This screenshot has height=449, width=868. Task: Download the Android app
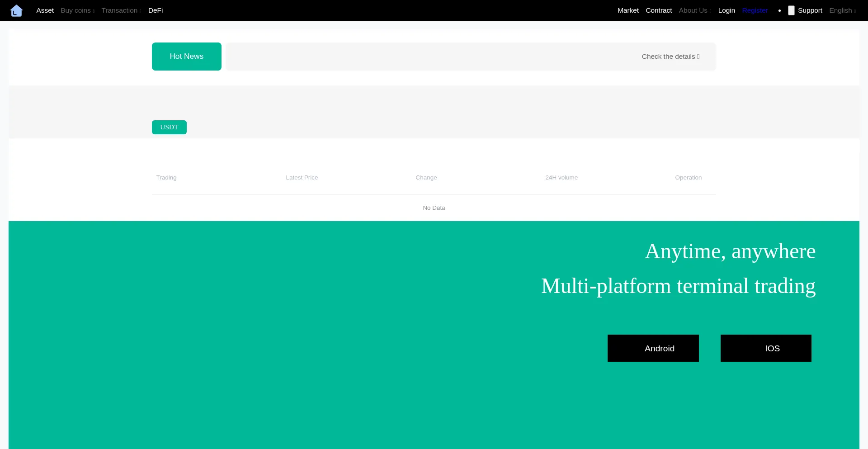pyautogui.click(x=653, y=348)
